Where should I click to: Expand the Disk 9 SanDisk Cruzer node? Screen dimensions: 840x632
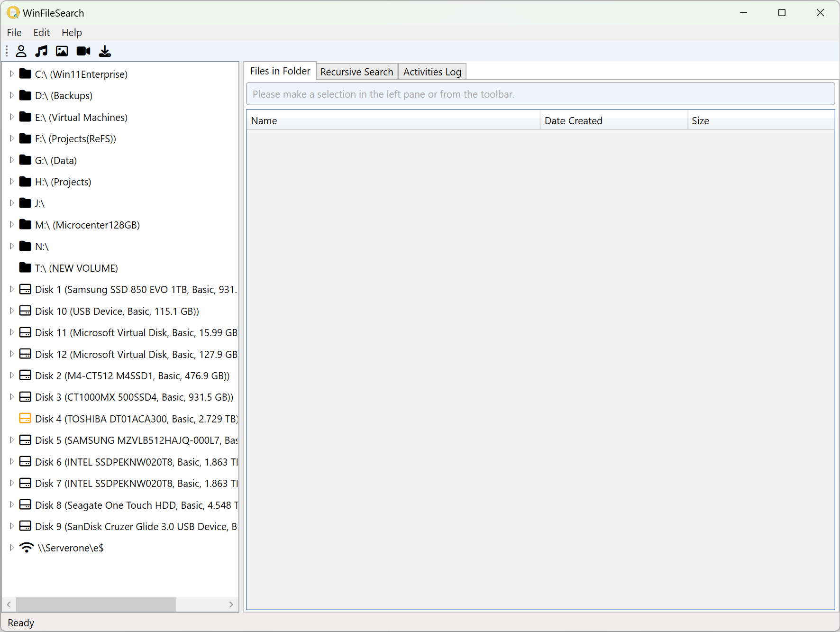point(12,526)
